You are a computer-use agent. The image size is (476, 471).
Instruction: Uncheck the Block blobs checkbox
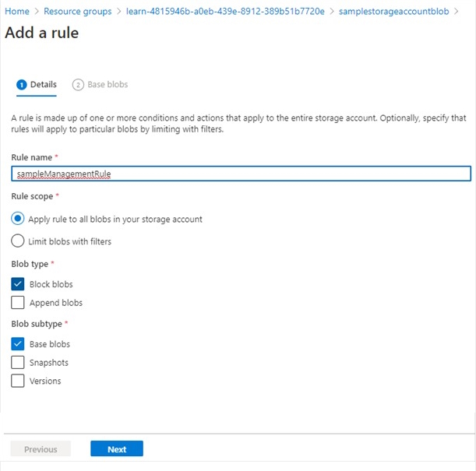[18, 284]
